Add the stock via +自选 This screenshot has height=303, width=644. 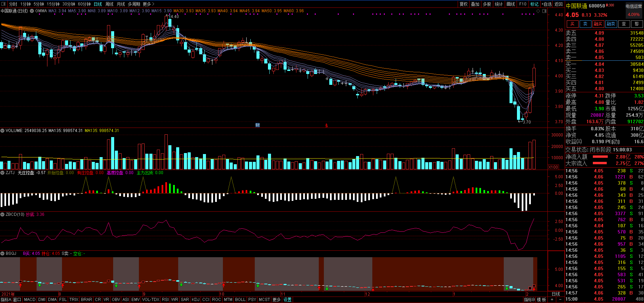546,4
